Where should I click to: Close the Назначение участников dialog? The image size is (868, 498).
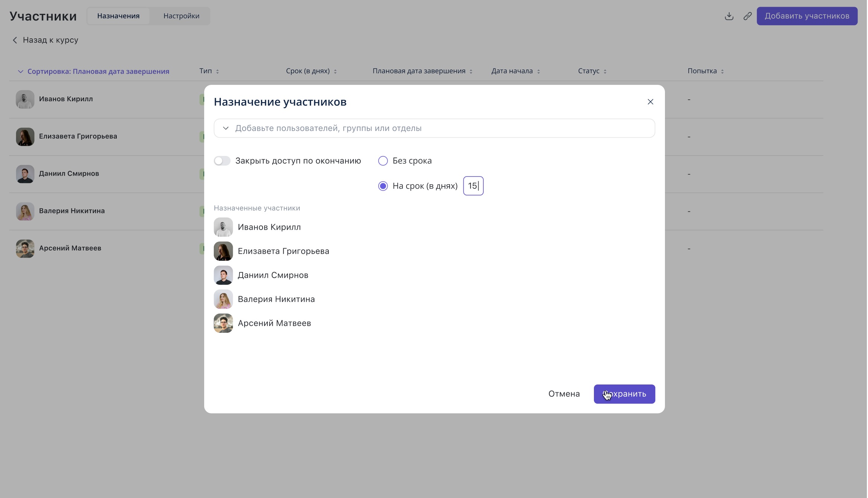pos(650,102)
